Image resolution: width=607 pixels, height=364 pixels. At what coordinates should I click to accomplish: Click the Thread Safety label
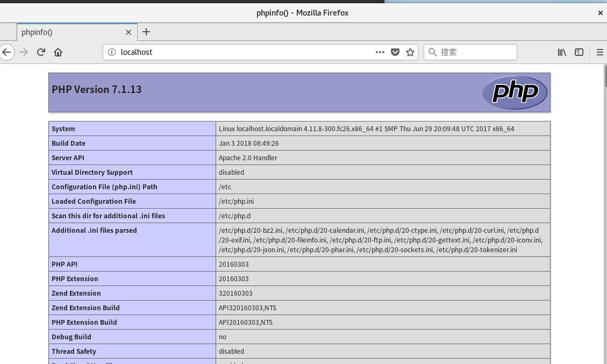point(74,352)
